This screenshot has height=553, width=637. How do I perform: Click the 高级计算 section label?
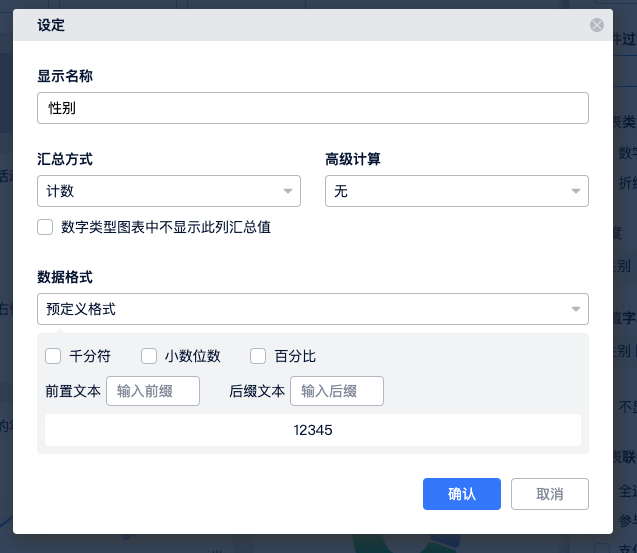tap(352, 159)
